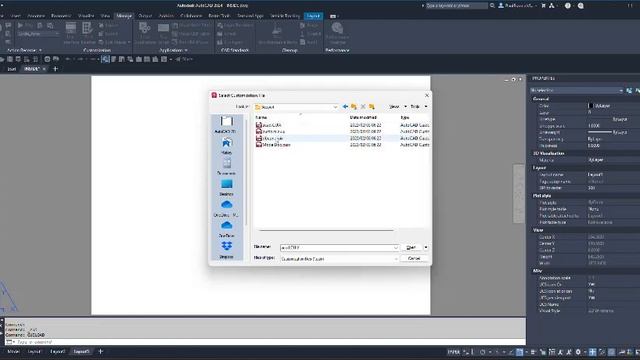Screen dimensions: 640x360
Task: Click plus icon to open new drawing tab
Action: pyautogui.click(x=56, y=69)
